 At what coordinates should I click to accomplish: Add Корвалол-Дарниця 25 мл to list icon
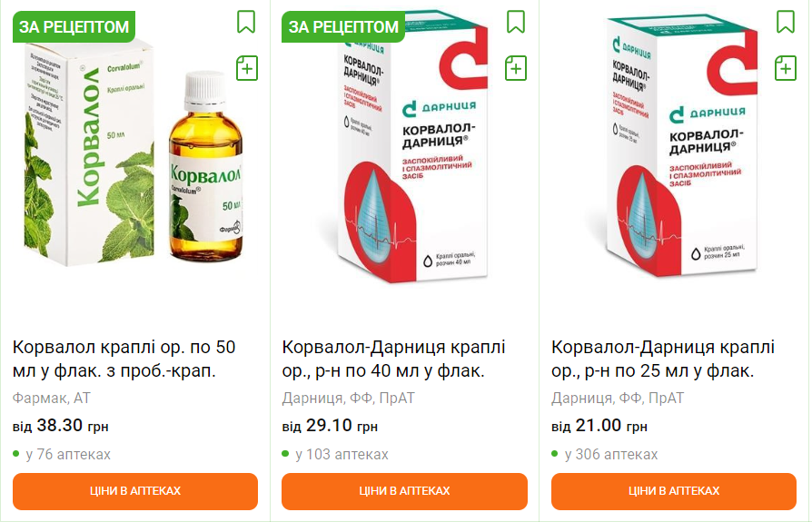pyautogui.click(x=786, y=68)
